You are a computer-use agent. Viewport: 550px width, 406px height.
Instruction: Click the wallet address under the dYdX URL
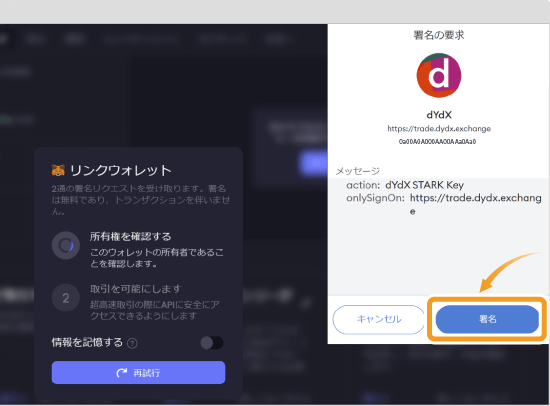437,142
